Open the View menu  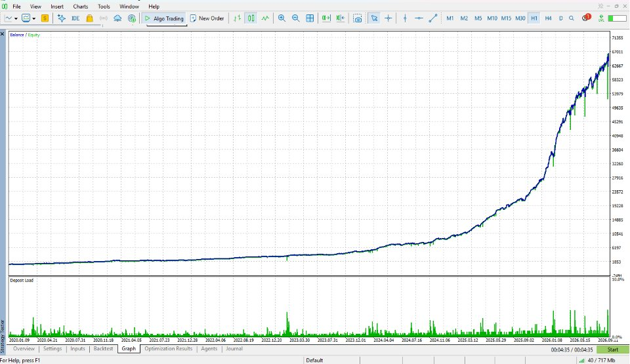(35, 7)
